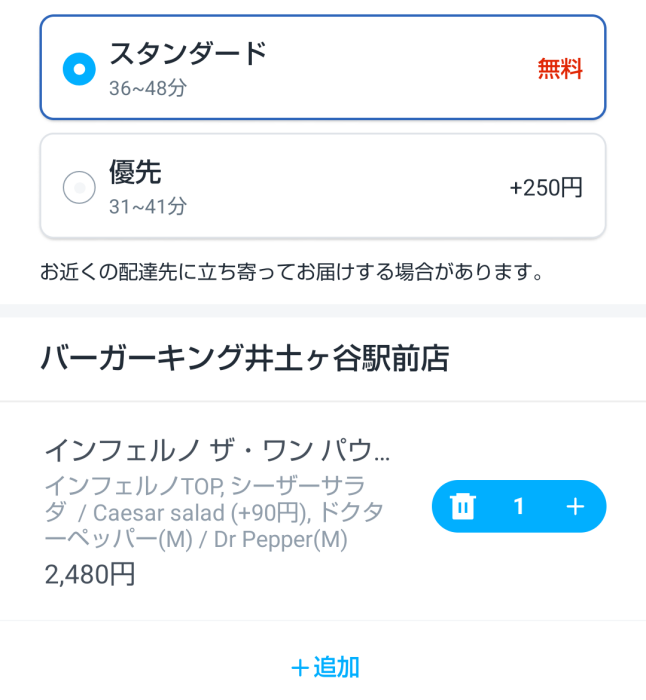Screen dimensions: 646x700
Task: Click the スタンダード option title text
Action: 188,53
